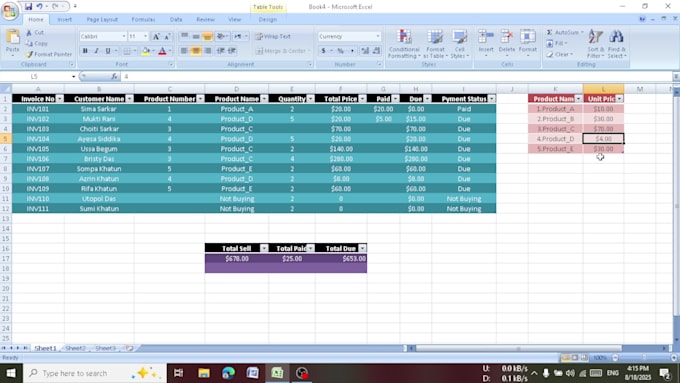
Task: Toggle top vertical alignment
Action: click(x=184, y=36)
